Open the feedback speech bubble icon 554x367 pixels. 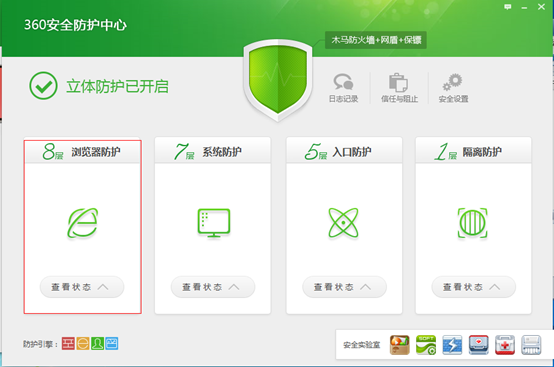click(x=508, y=7)
